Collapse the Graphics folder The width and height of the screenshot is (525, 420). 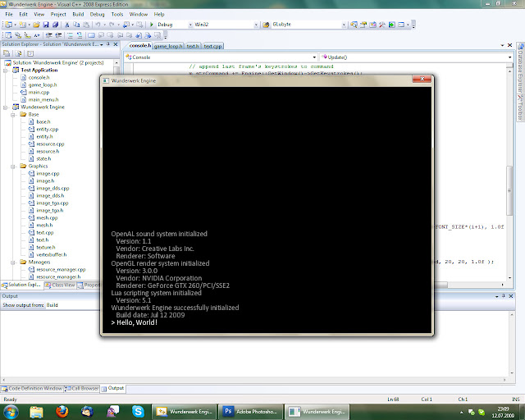point(13,167)
